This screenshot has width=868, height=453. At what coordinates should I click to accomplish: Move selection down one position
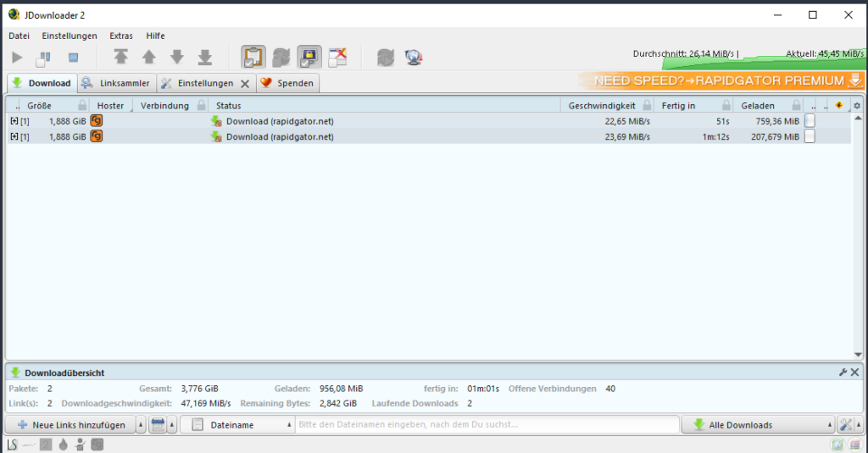[177, 57]
